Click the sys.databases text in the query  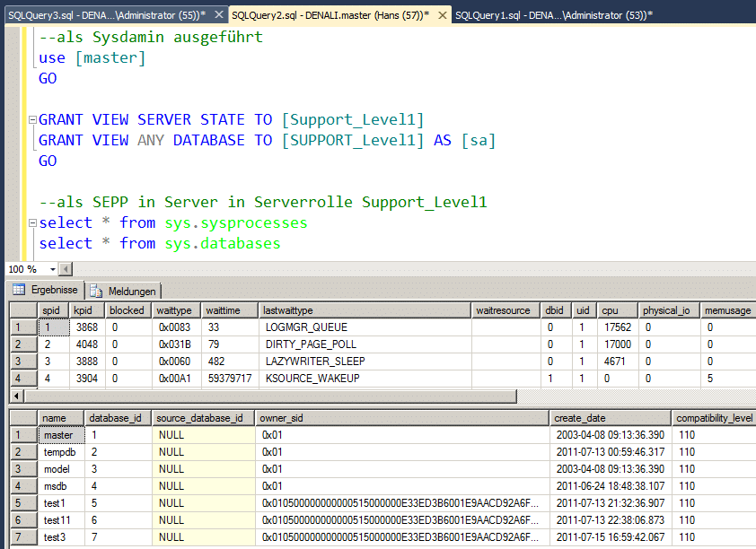(x=223, y=244)
